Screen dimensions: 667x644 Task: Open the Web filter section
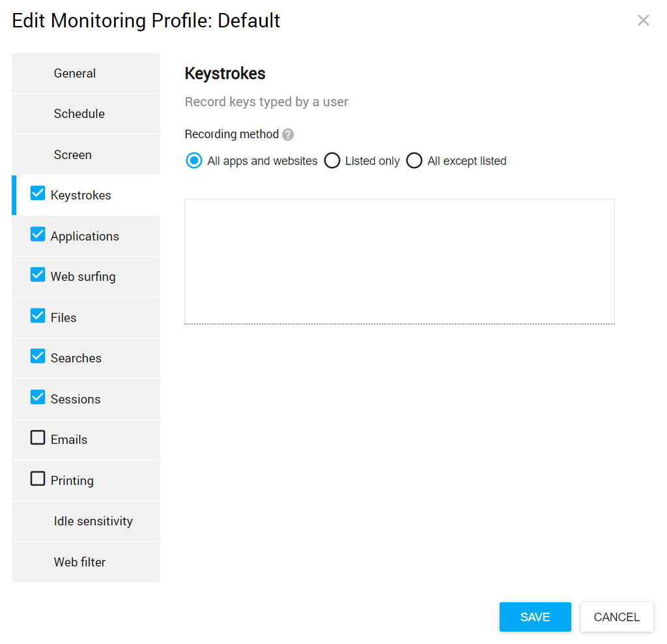point(79,562)
